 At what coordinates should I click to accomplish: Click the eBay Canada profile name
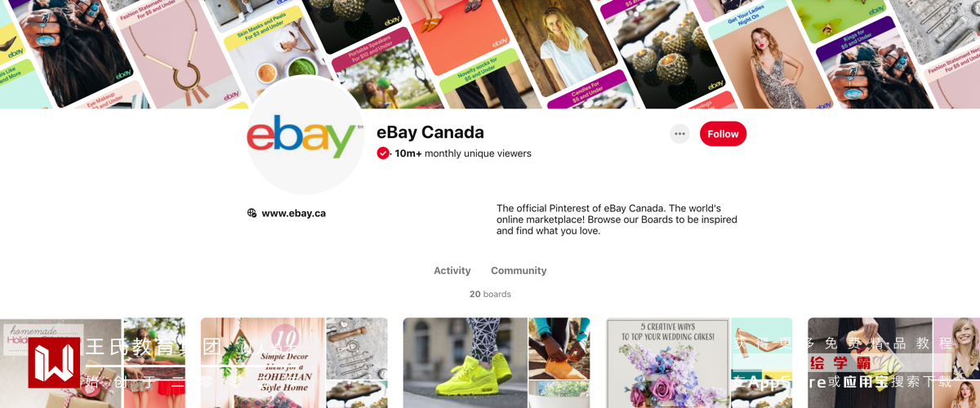tap(430, 132)
